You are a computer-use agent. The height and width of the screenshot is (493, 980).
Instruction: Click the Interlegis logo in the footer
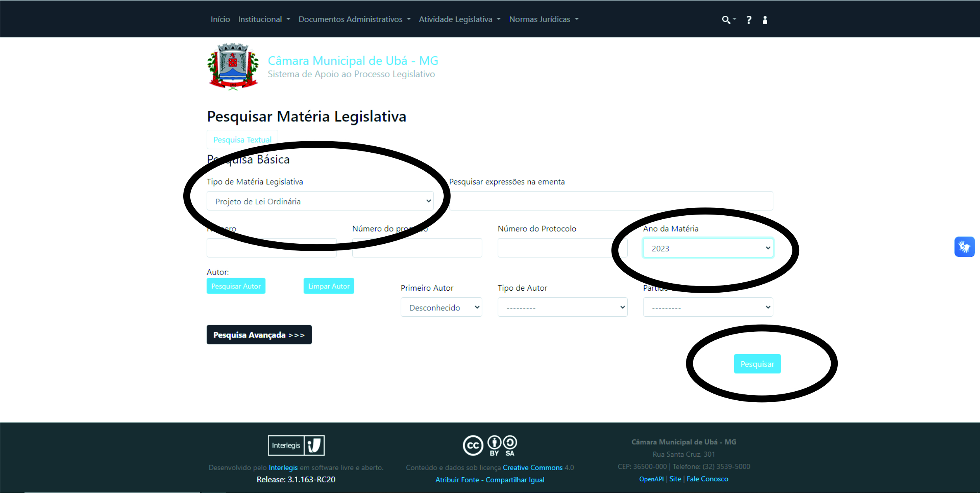point(296,445)
